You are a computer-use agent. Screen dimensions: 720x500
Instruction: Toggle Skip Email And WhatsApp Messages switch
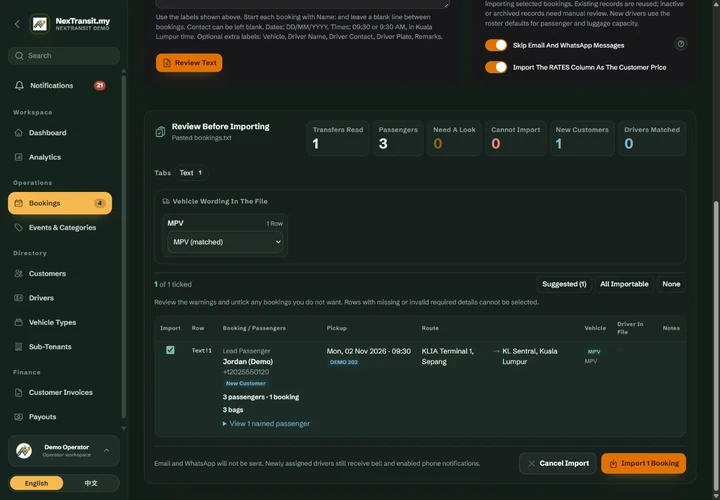pos(496,45)
